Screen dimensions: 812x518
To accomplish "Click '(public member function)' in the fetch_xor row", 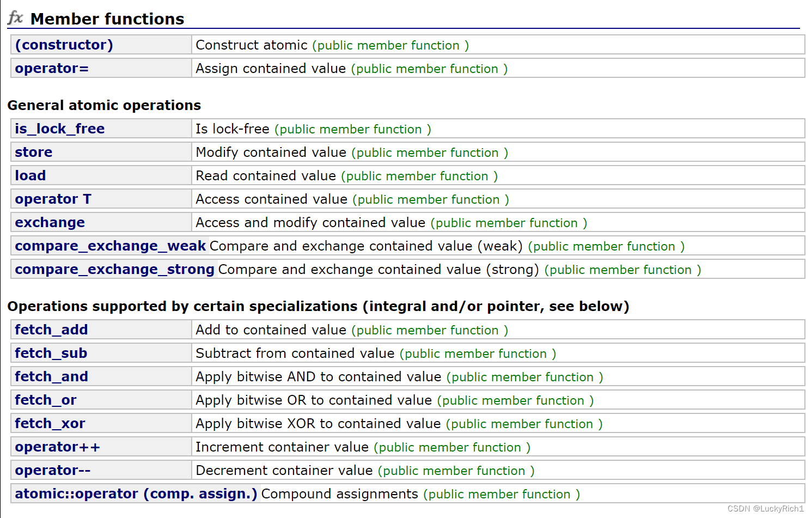I will pos(524,424).
